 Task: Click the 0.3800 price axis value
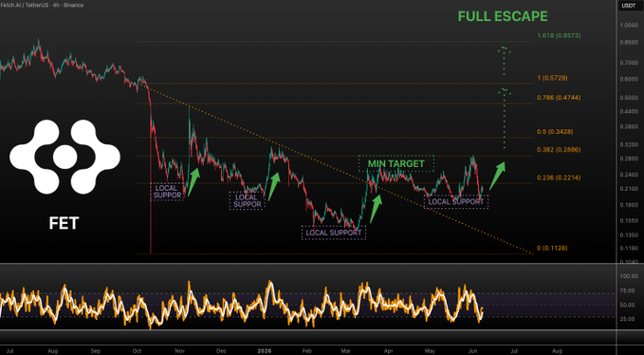coord(630,127)
